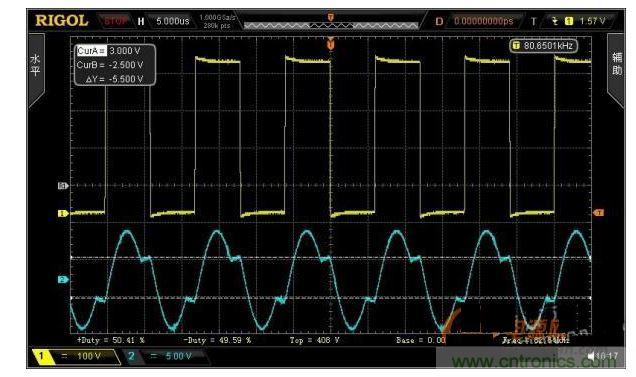Image resolution: width=636 pixels, height=377 pixels.
Task: Click the rising edge trigger icon
Action: pos(555,21)
